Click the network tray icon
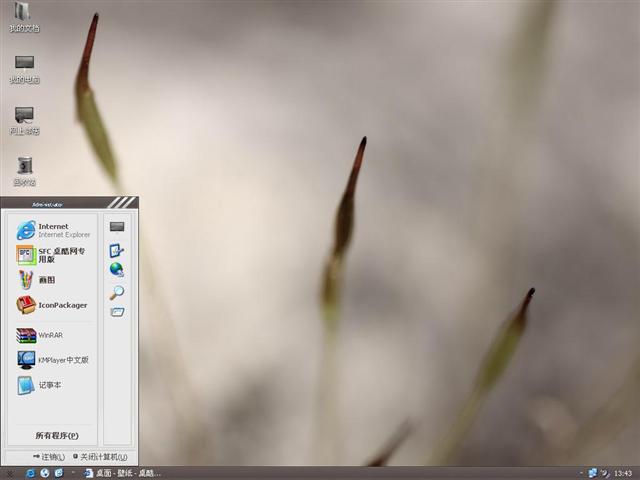This screenshot has height=480, width=640. tap(593, 473)
